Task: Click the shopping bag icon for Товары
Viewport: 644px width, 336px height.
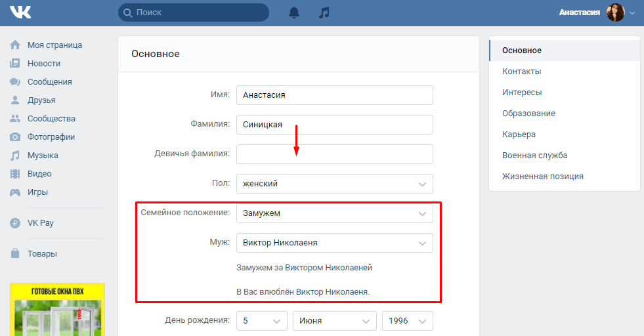Action: 15,253
